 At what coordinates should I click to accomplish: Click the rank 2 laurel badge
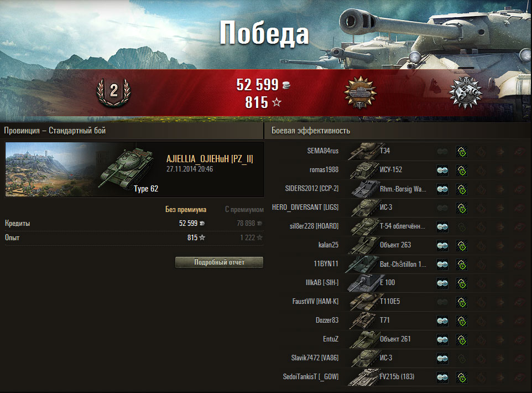(x=114, y=92)
